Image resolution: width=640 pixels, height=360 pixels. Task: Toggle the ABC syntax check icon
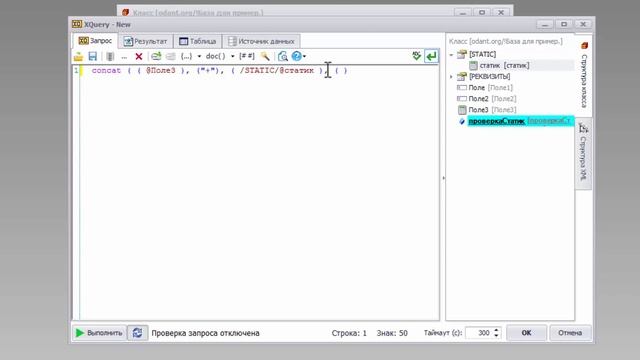pyautogui.click(x=416, y=56)
